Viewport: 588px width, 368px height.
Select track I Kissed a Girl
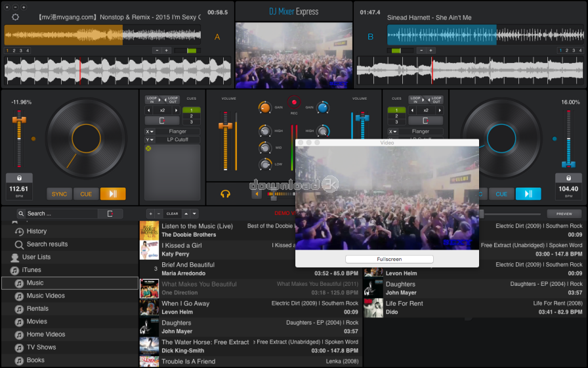[x=182, y=246]
